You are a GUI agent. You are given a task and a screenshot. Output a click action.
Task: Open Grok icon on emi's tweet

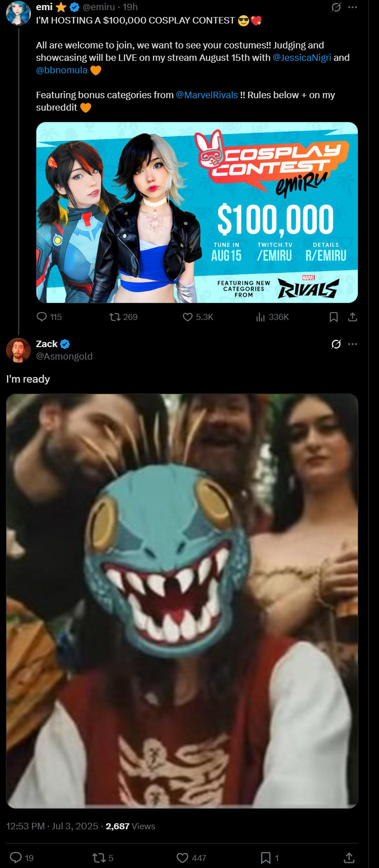click(336, 7)
